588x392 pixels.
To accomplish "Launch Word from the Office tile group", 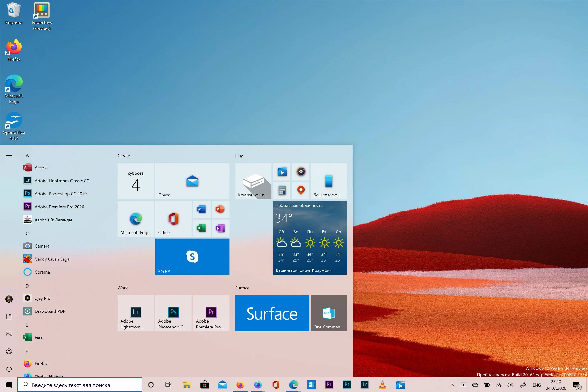I will tap(201, 209).
